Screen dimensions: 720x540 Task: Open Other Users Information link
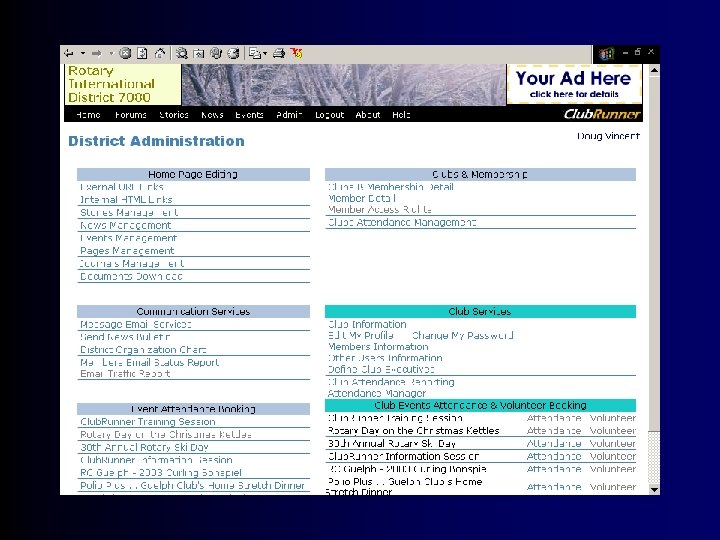point(385,358)
